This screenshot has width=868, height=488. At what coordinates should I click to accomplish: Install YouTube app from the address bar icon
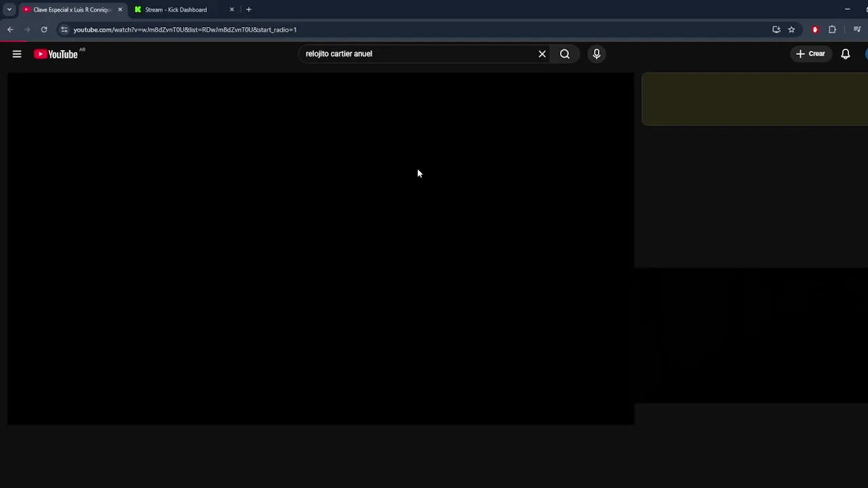click(776, 29)
